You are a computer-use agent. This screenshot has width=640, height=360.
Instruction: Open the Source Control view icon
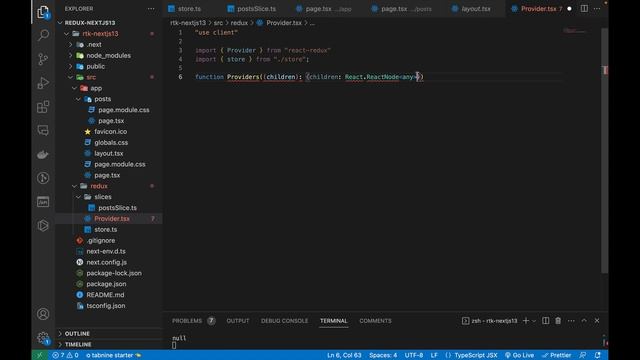(43, 59)
